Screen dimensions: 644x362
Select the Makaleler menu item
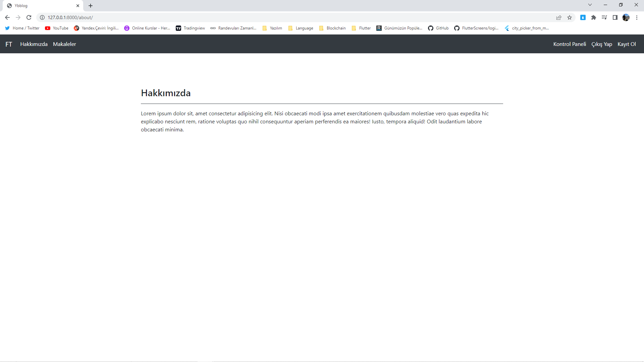(x=64, y=44)
